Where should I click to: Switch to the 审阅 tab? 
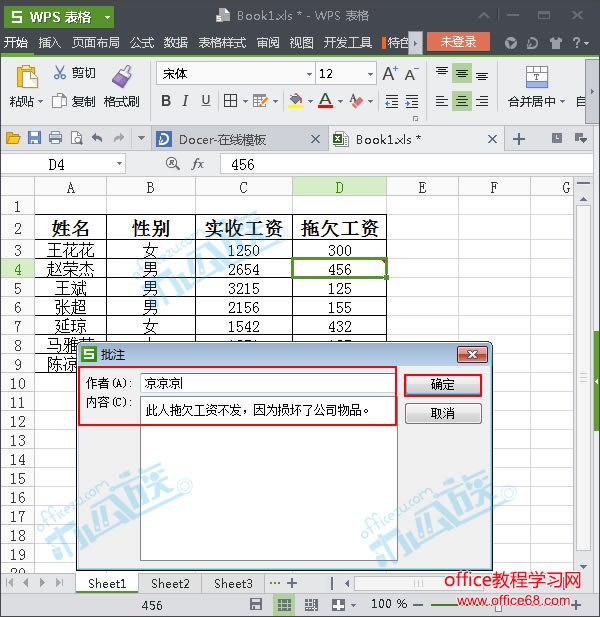click(x=268, y=42)
